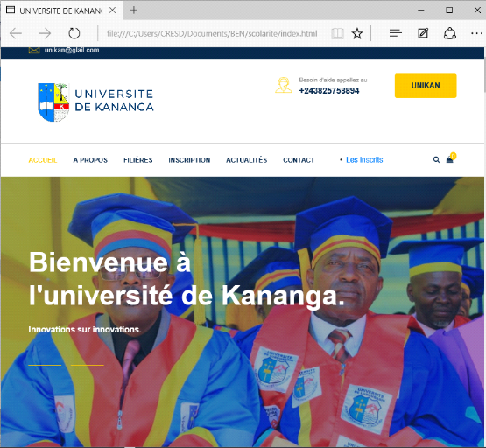486x448 pixels.
Task: Open the shopping bag cart icon
Action: tap(450, 160)
